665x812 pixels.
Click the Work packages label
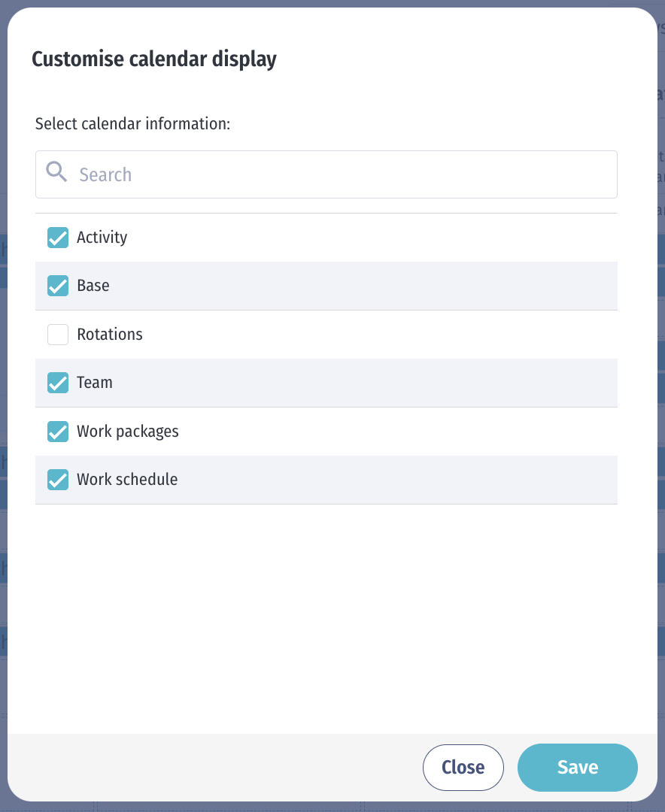pos(128,432)
